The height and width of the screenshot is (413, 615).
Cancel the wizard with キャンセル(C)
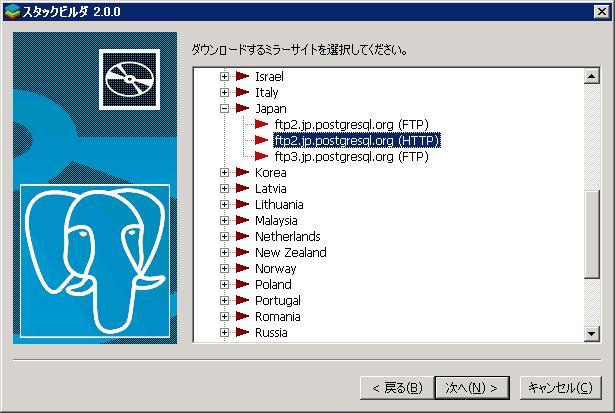(x=560, y=388)
